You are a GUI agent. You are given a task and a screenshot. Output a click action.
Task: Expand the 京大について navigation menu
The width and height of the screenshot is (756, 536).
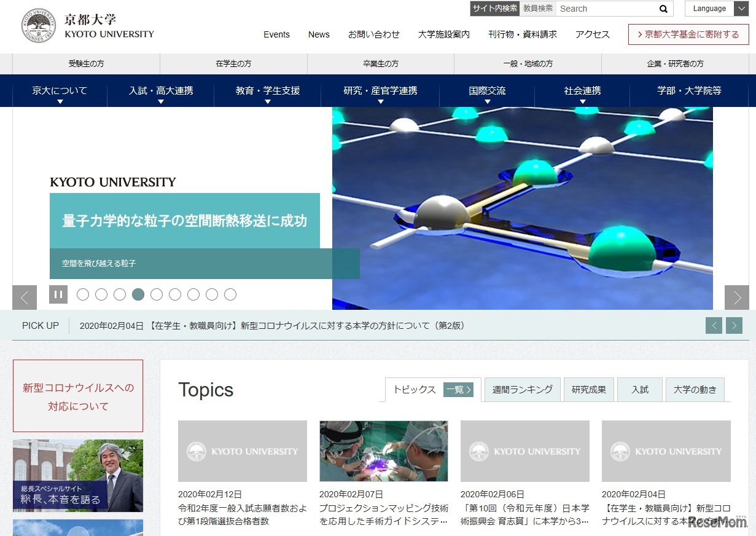(x=58, y=90)
